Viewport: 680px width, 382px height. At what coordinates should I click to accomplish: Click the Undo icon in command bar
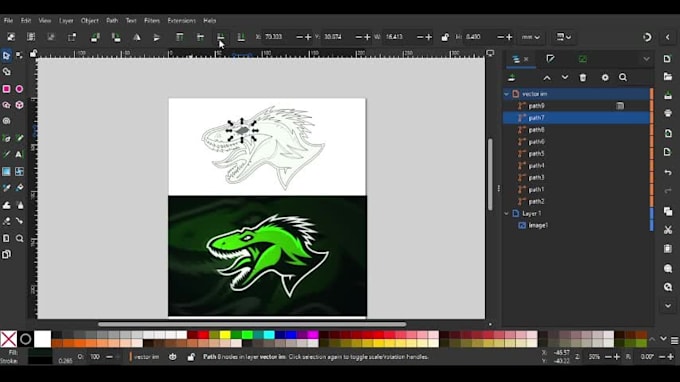(x=668, y=173)
